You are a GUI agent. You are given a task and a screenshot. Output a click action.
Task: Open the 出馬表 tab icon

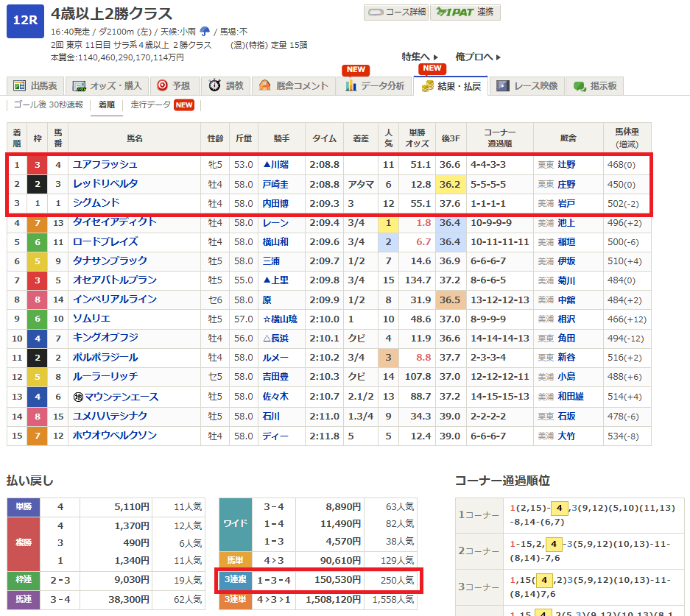coord(20,86)
